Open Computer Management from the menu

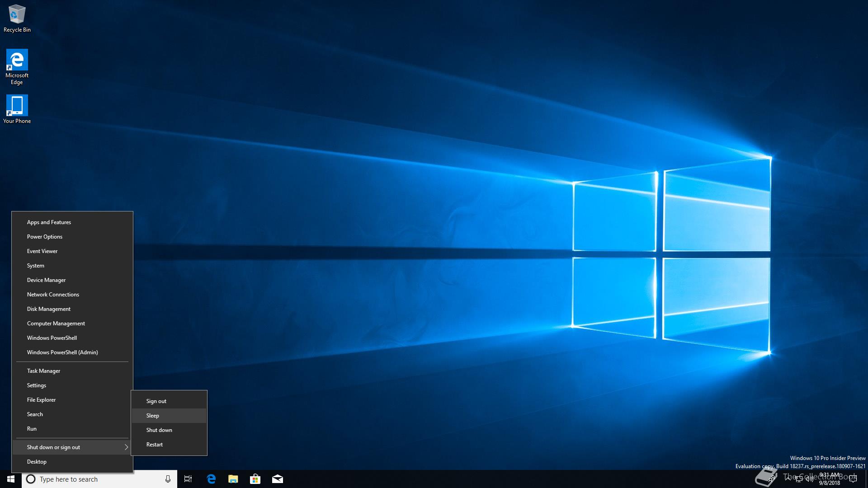(72, 324)
